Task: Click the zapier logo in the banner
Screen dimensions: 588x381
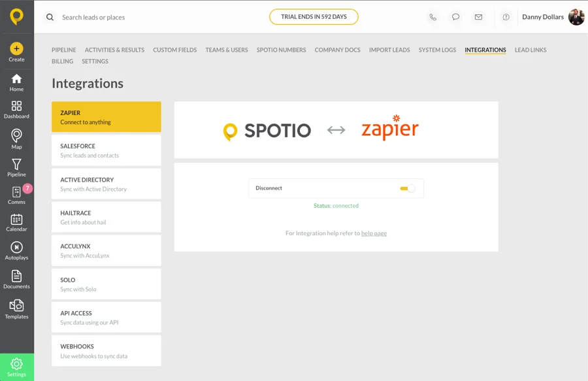Action: pos(390,128)
